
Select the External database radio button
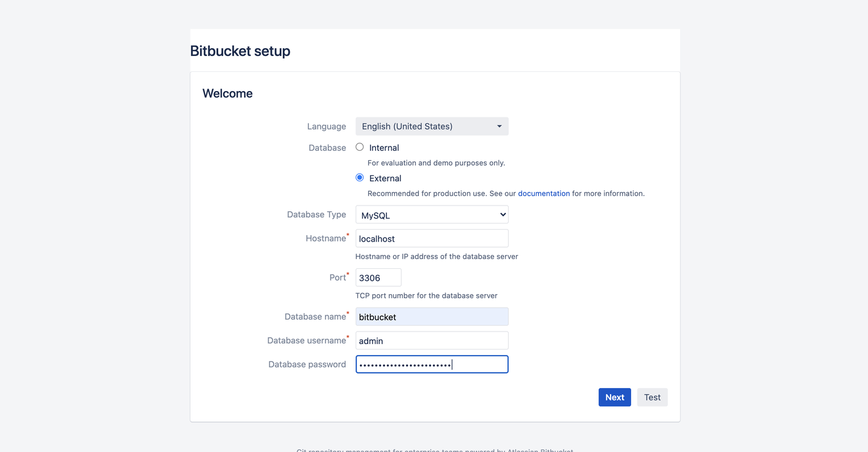pyautogui.click(x=360, y=178)
